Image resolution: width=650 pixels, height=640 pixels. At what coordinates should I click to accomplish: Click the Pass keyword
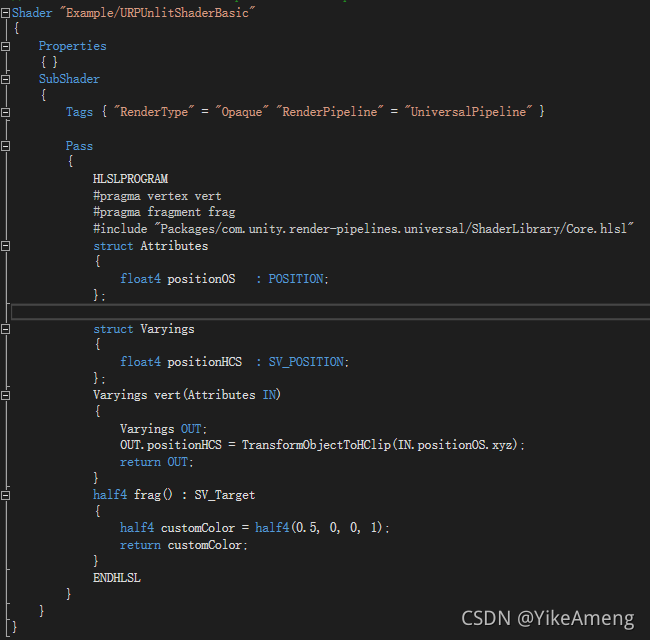[x=79, y=146]
